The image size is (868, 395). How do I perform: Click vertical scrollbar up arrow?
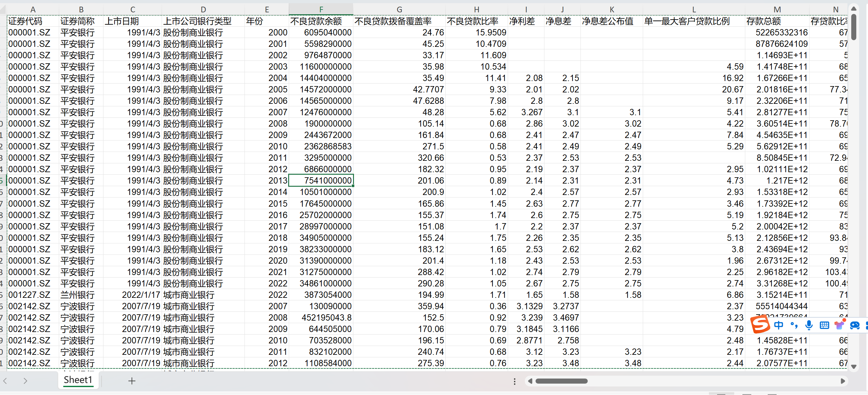(853, 9)
